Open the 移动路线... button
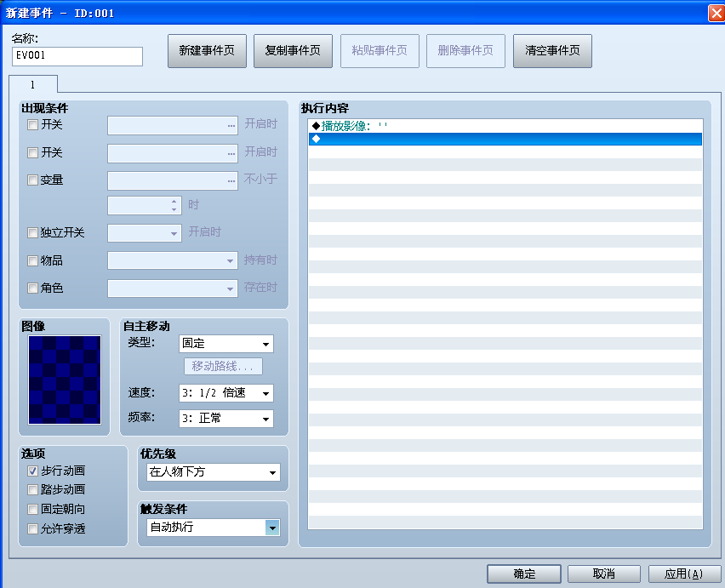 (x=223, y=366)
